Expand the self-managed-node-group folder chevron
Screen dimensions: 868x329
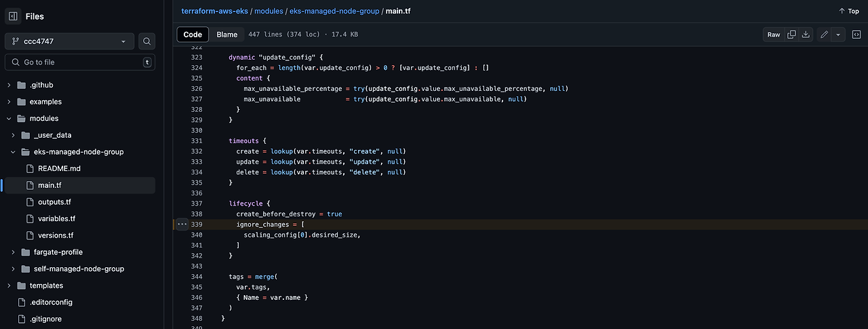click(x=13, y=269)
